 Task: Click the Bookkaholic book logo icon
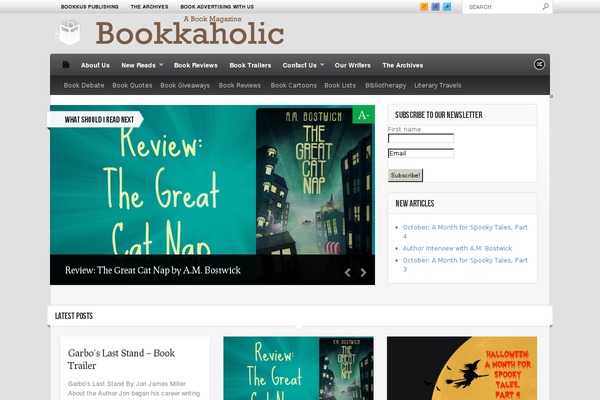click(x=68, y=33)
